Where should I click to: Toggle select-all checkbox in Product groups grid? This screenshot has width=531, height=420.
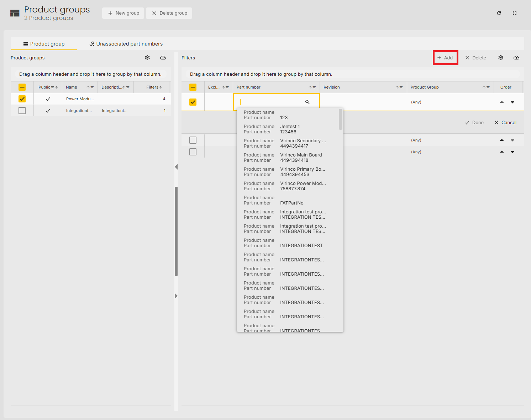(x=22, y=87)
